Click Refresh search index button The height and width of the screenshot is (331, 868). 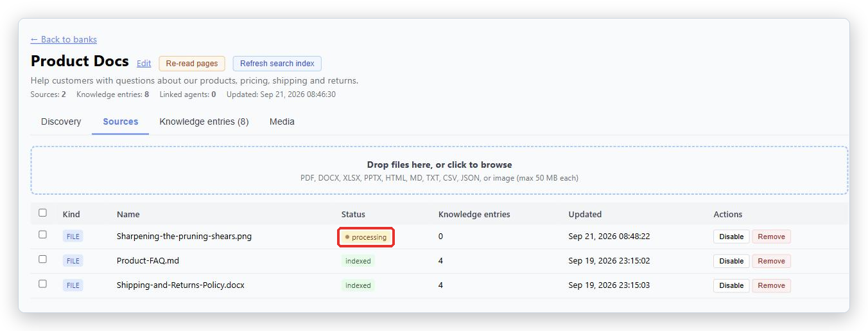[x=277, y=64]
